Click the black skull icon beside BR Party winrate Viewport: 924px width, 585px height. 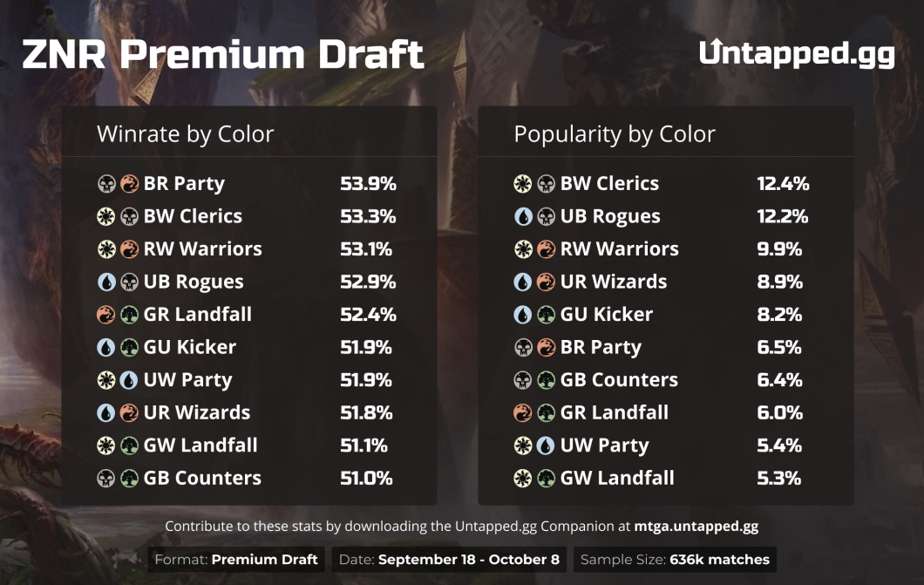click(106, 184)
